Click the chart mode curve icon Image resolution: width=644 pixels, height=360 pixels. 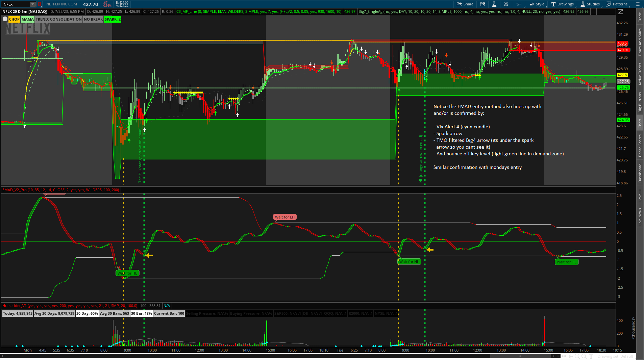620,11
